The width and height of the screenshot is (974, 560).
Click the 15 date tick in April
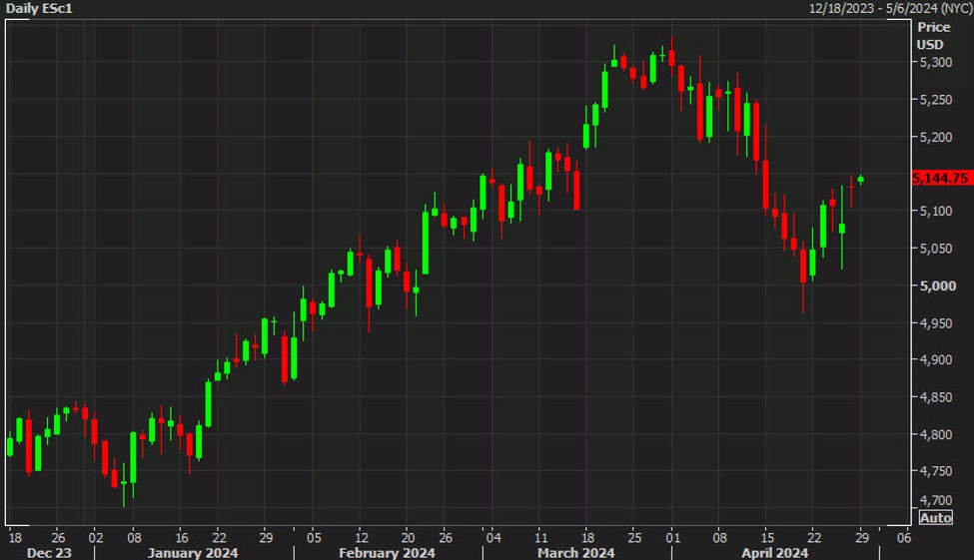[768, 538]
